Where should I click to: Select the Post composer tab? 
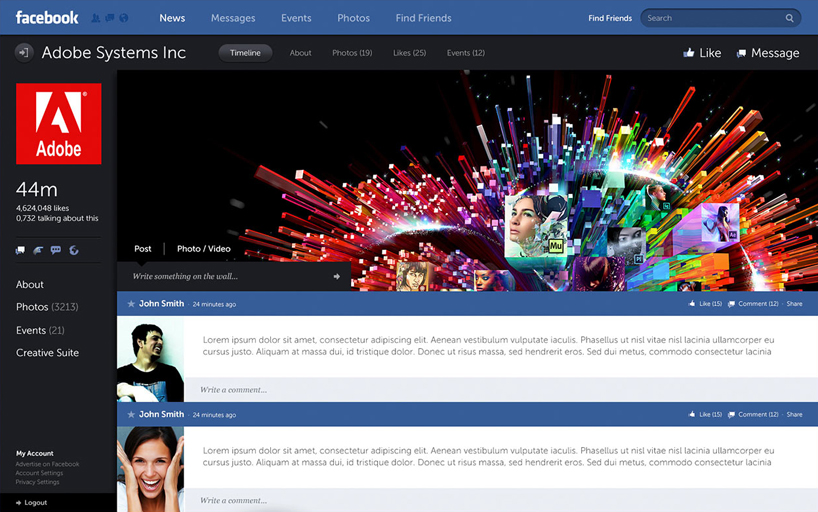(142, 249)
